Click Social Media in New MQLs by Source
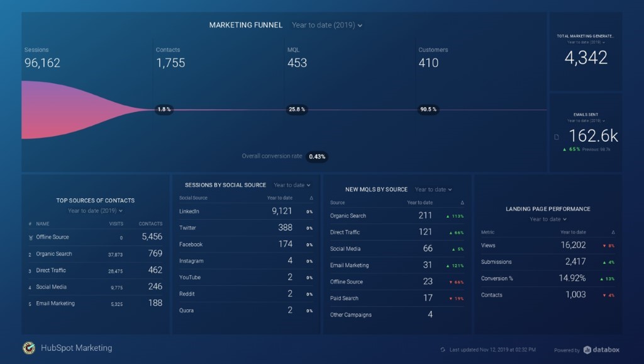 click(x=397, y=248)
